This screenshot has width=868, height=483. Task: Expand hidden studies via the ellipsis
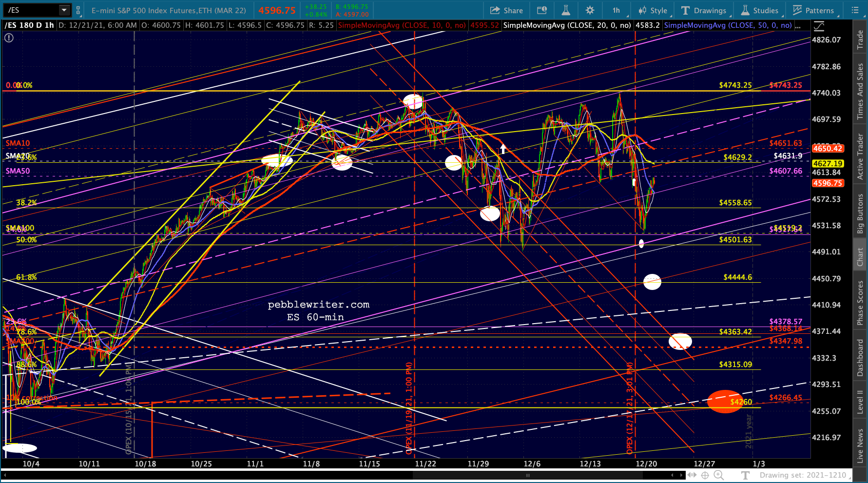(x=798, y=25)
